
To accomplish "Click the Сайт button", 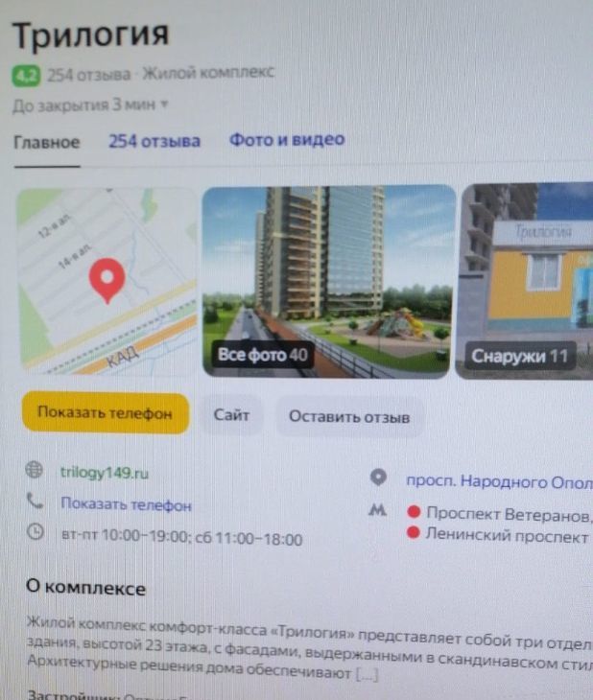I will click(231, 415).
